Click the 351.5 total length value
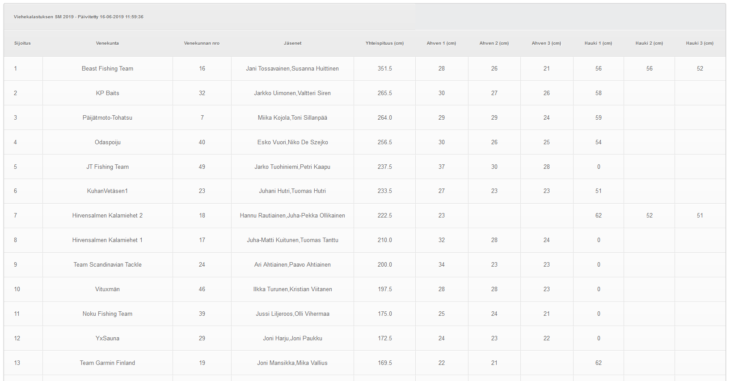 (385, 68)
